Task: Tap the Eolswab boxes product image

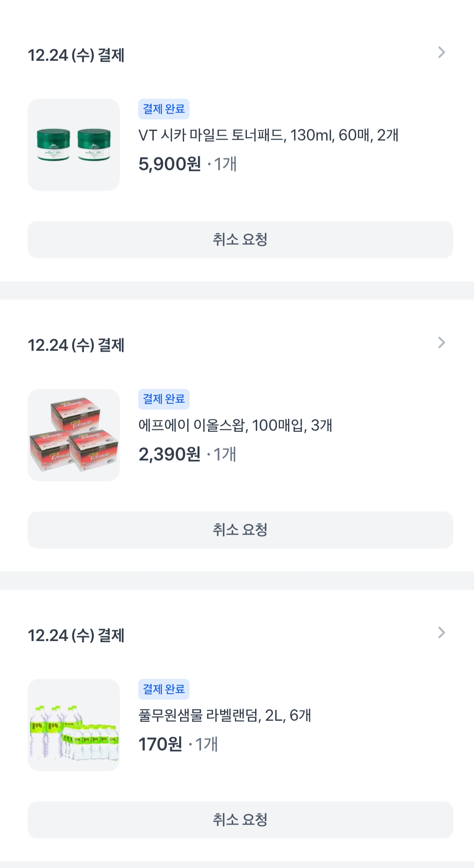Action: [74, 435]
